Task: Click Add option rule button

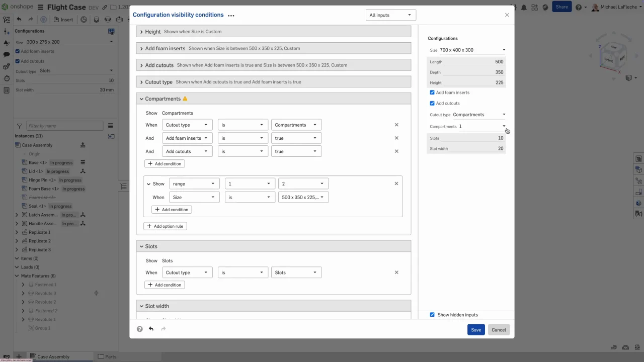Action: pos(165,226)
